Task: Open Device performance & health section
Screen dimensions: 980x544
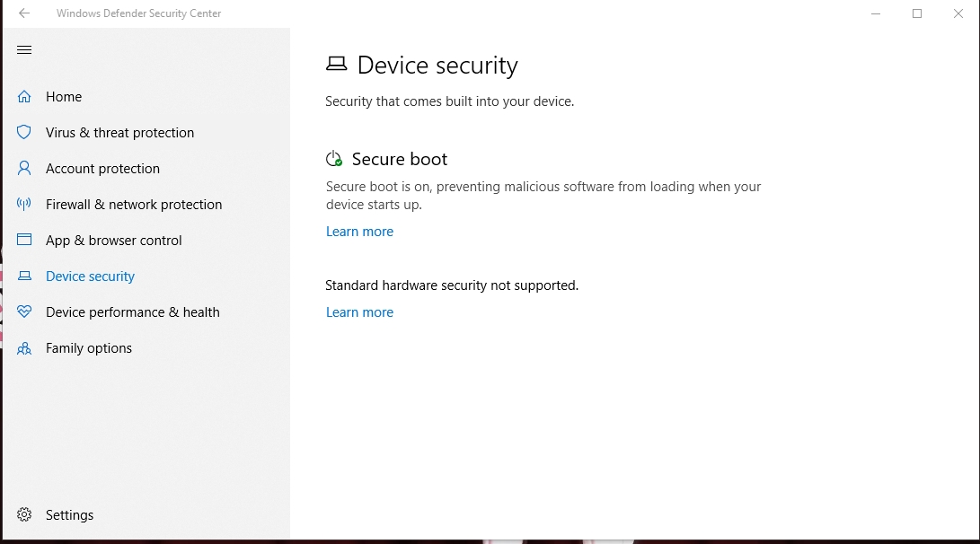Action: click(x=132, y=312)
